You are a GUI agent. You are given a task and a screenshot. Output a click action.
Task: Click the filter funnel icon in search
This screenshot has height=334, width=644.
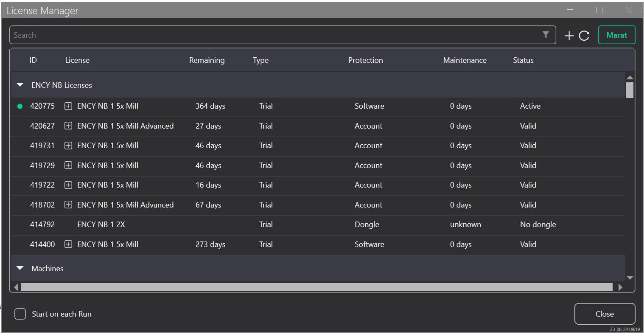(546, 35)
